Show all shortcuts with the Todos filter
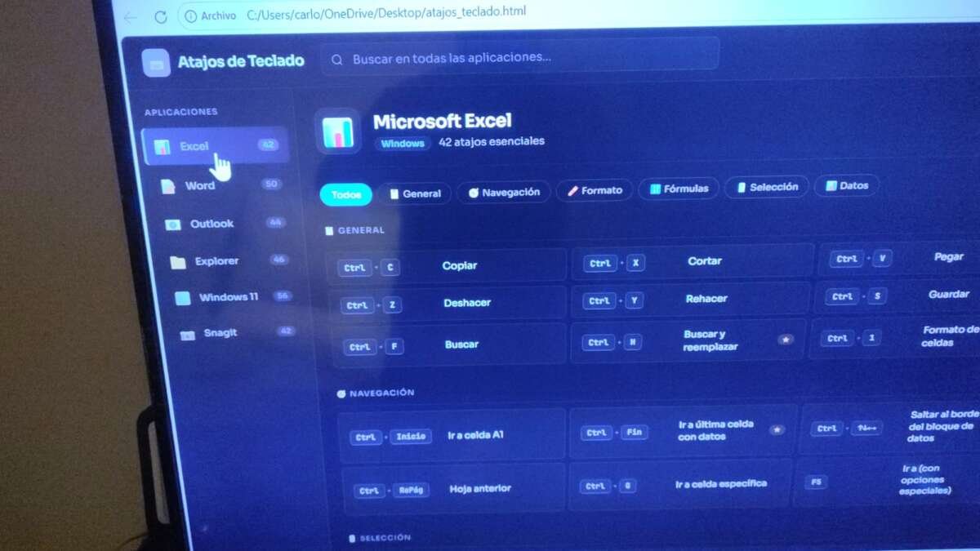 pyautogui.click(x=345, y=194)
